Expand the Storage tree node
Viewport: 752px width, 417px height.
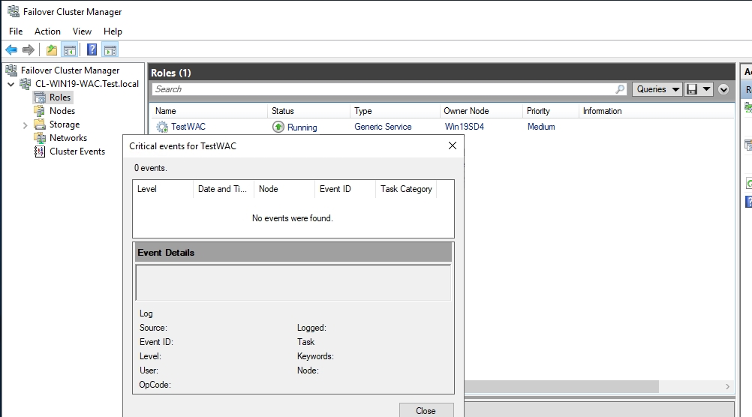[25, 125]
